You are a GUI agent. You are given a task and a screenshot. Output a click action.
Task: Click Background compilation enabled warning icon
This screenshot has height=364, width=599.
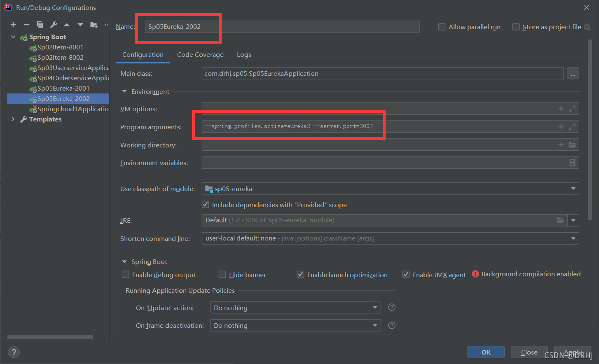(x=475, y=274)
